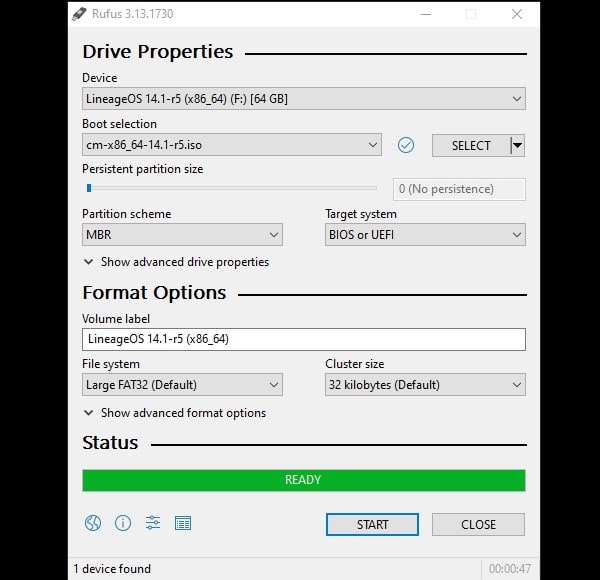Click the CLOSE button
The width and height of the screenshot is (600, 580).
click(478, 524)
